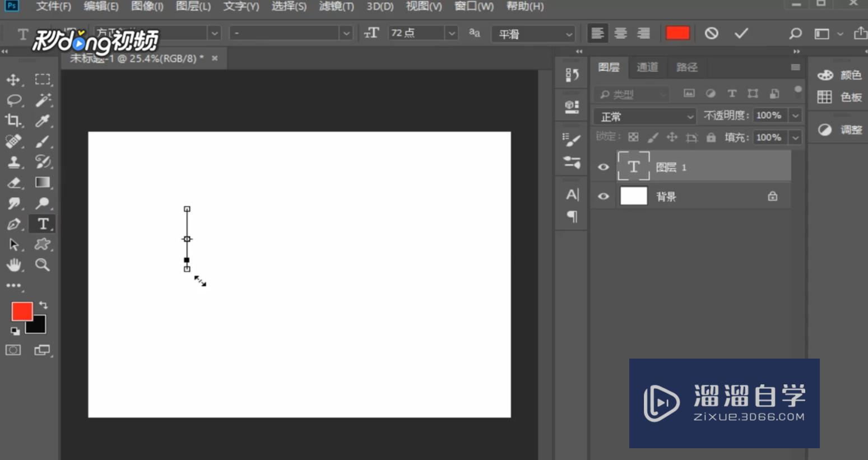The width and height of the screenshot is (868, 460).
Task: Select the Hand tool
Action: [x=13, y=265]
